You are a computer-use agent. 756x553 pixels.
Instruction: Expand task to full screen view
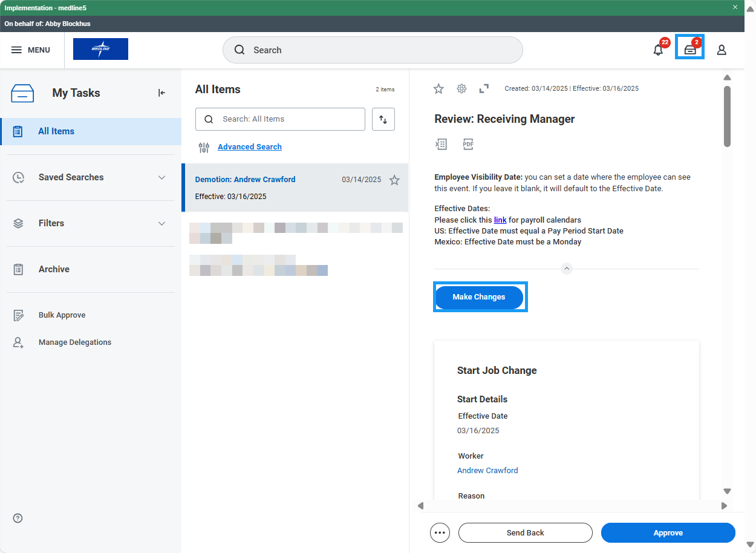click(x=484, y=89)
